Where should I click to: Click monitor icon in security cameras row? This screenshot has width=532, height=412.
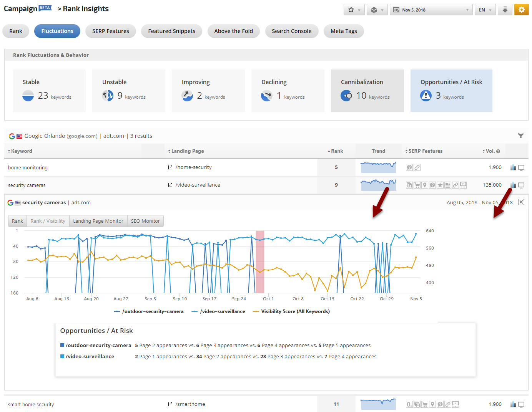tap(521, 185)
